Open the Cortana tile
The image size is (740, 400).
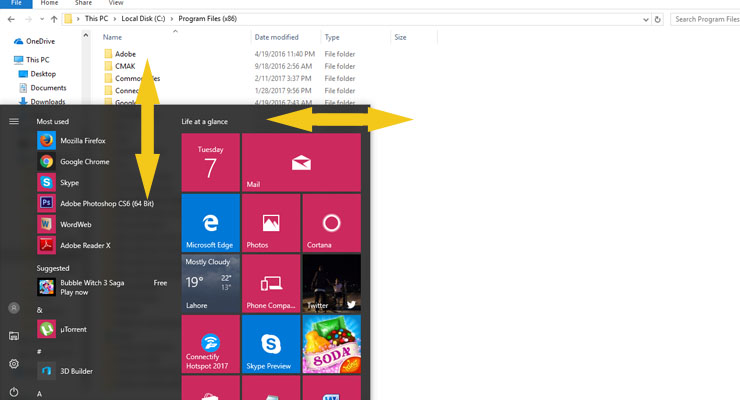click(x=331, y=223)
